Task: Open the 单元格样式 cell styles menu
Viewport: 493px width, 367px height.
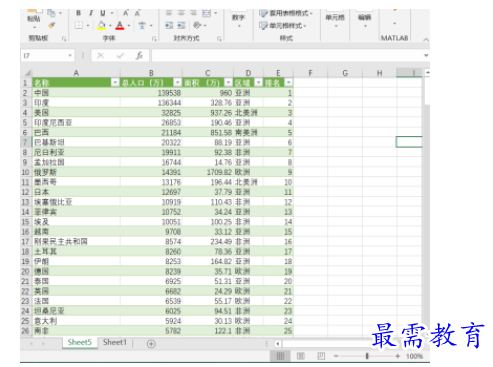Action: point(283,25)
